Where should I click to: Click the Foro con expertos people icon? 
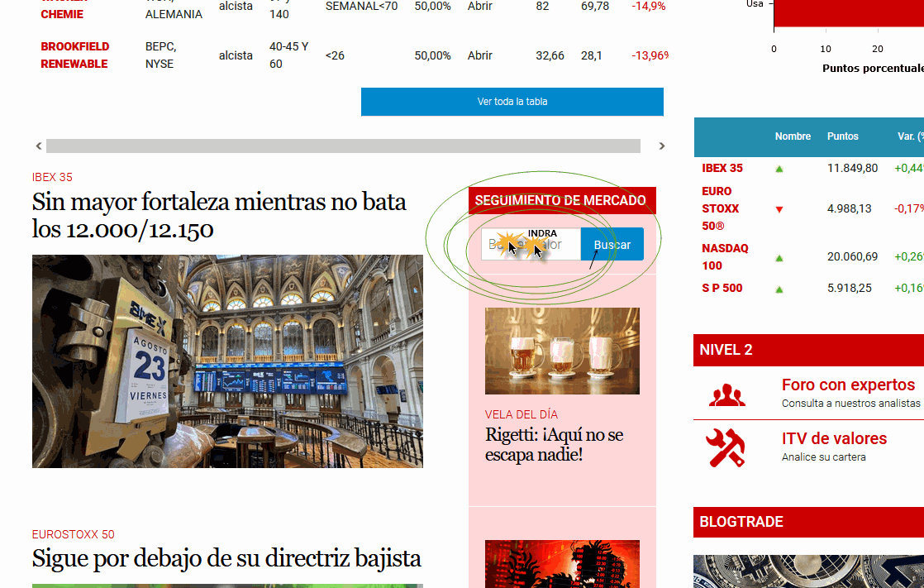(726, 395)
